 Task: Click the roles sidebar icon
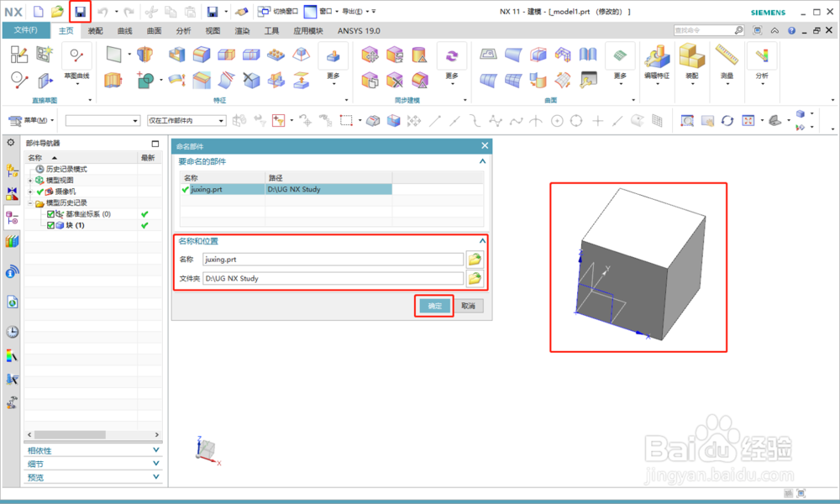12,355
